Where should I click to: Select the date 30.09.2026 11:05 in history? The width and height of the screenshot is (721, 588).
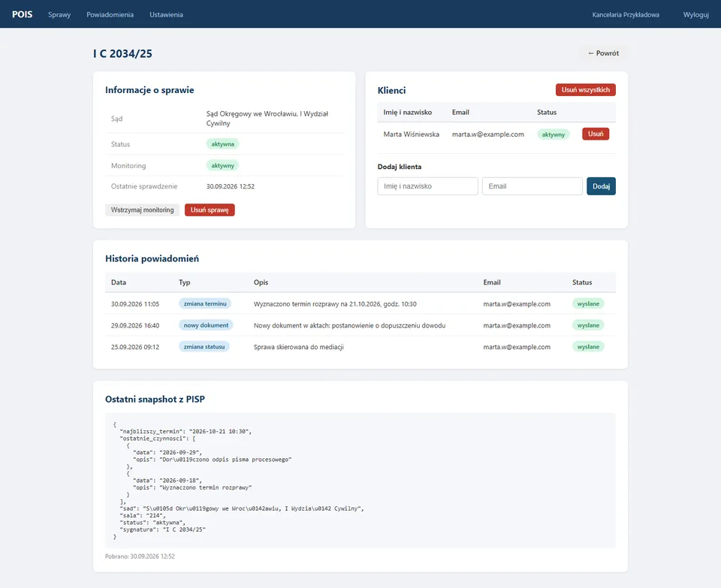pyautogui.click(x=135, y=304)
